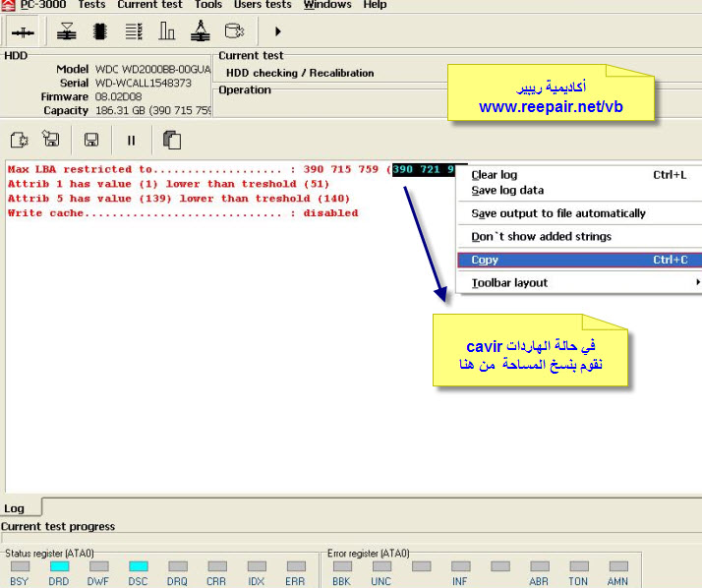Open the Help menu
This screenshot has width=702, height=588.
point(375,5)
